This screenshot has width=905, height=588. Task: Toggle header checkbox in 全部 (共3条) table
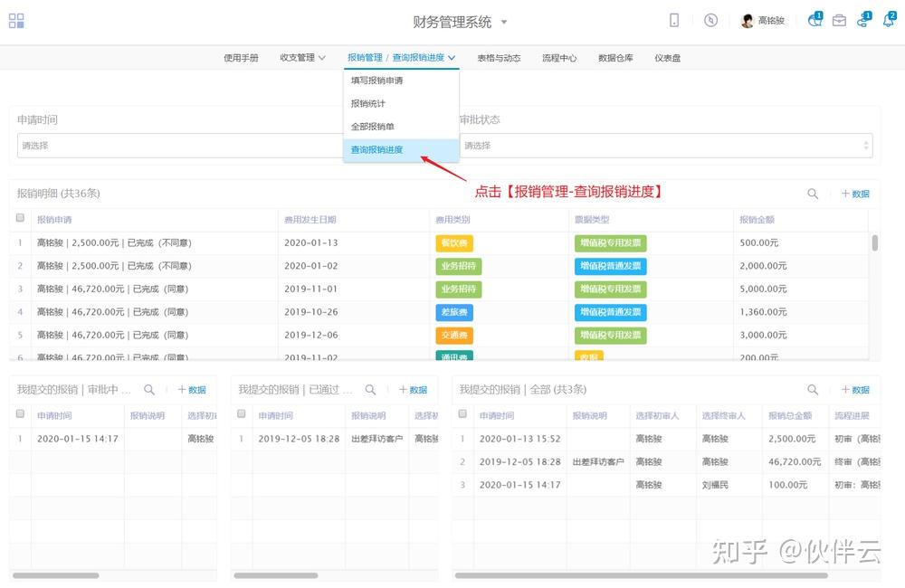pyautogui.click(x=462, y=413)
